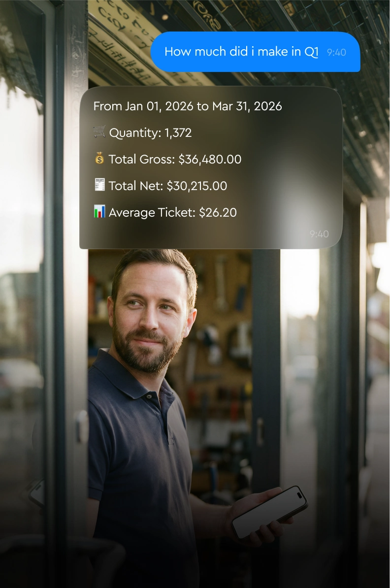Select the blue 'How much did i make in Q1' bubble
The height and width of the screenshot is (588, 390).
pyautogui.click(x=256, y=52)
